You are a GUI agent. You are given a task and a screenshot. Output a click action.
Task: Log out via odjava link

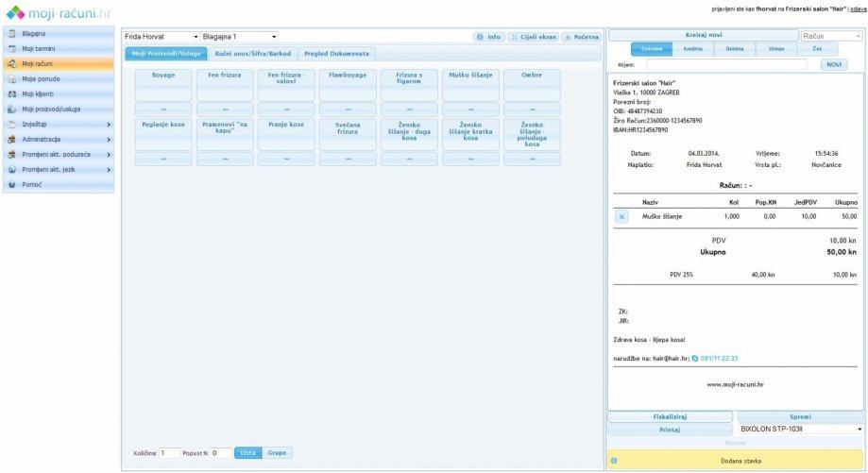click(859, 9)
